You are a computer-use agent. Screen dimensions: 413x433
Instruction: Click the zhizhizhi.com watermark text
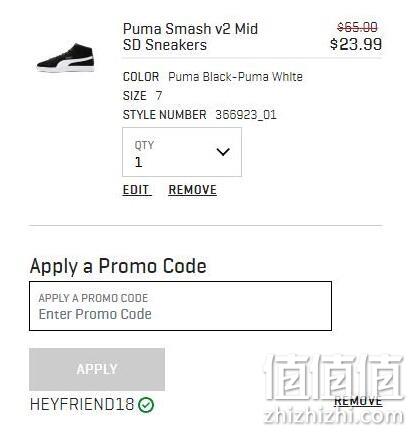333,416
